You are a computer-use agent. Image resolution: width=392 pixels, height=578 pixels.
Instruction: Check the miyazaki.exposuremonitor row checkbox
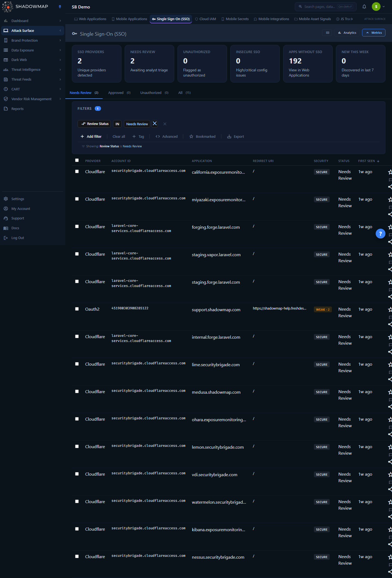[77, 199]
